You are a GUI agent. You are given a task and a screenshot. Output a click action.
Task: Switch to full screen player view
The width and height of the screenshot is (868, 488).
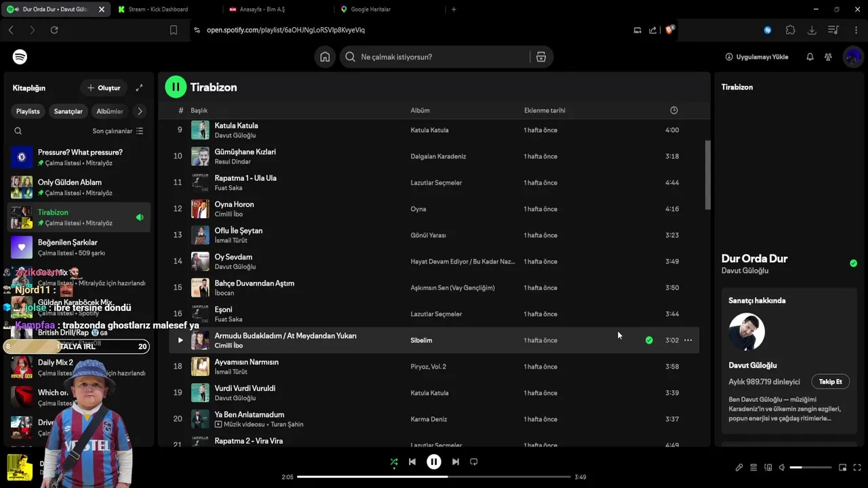point(857,468)
